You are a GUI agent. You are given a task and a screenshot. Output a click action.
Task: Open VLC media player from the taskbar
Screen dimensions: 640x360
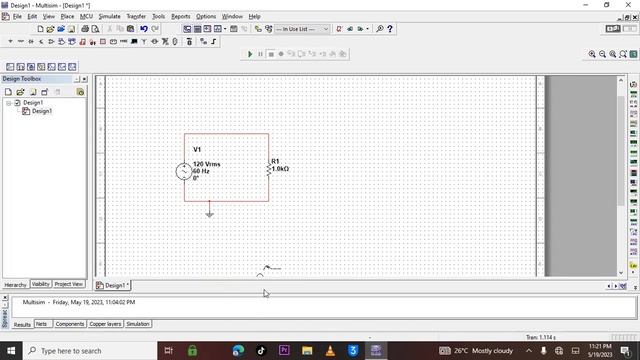pyautogui.click(x=330, y=351)
